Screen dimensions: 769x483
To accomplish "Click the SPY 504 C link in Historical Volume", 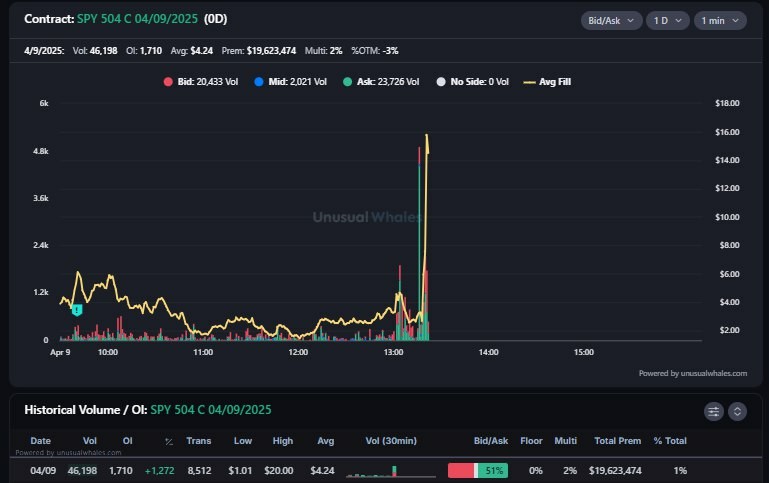I will (210, 410).
